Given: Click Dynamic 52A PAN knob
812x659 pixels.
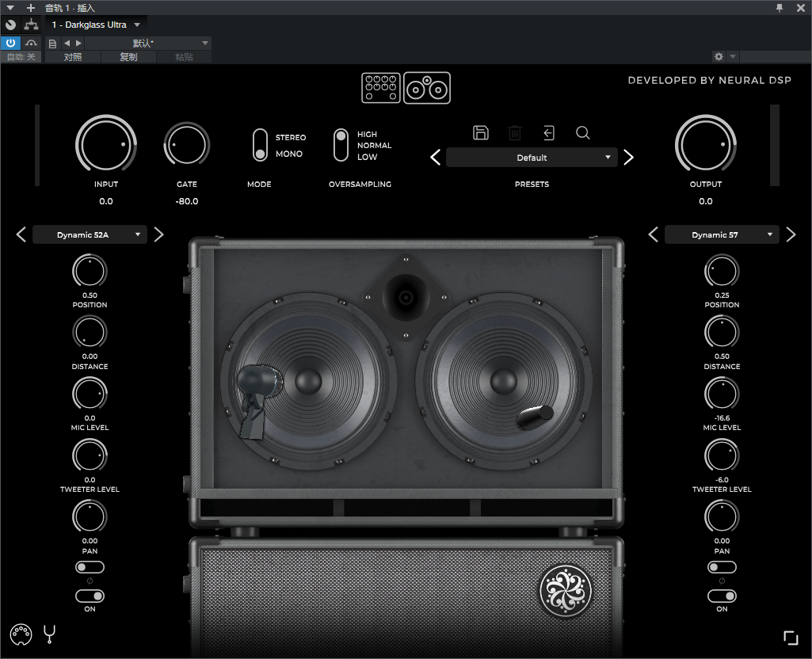Looking at the screenshot, I should pos(90,516).
